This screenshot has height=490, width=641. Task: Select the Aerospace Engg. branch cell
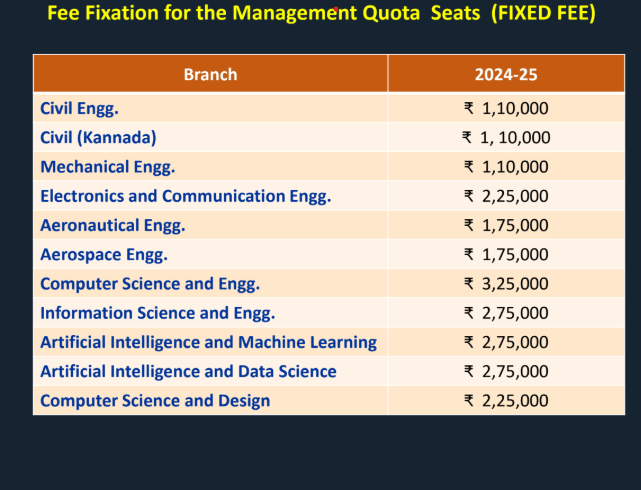click(103, 254)
